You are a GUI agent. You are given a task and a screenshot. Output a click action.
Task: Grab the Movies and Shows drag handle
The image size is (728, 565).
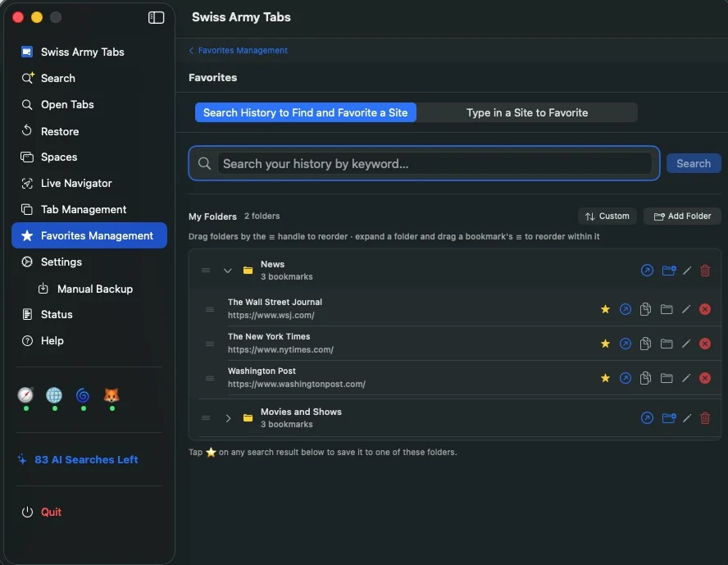(206, 418)
